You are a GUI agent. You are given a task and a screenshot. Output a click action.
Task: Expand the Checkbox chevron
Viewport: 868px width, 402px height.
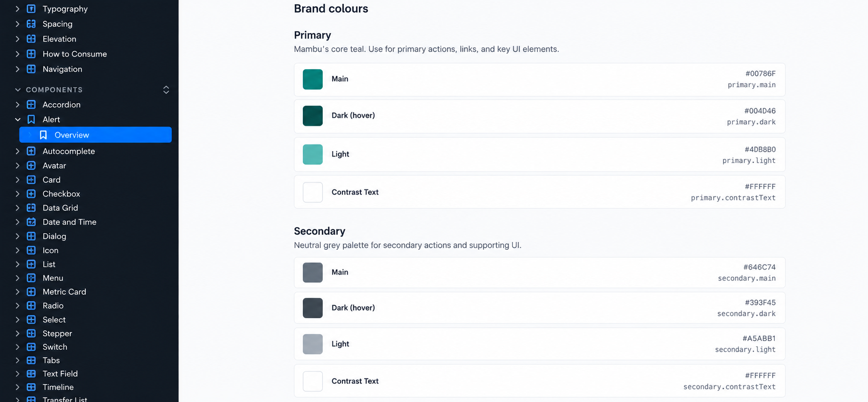tap(18, 194)
